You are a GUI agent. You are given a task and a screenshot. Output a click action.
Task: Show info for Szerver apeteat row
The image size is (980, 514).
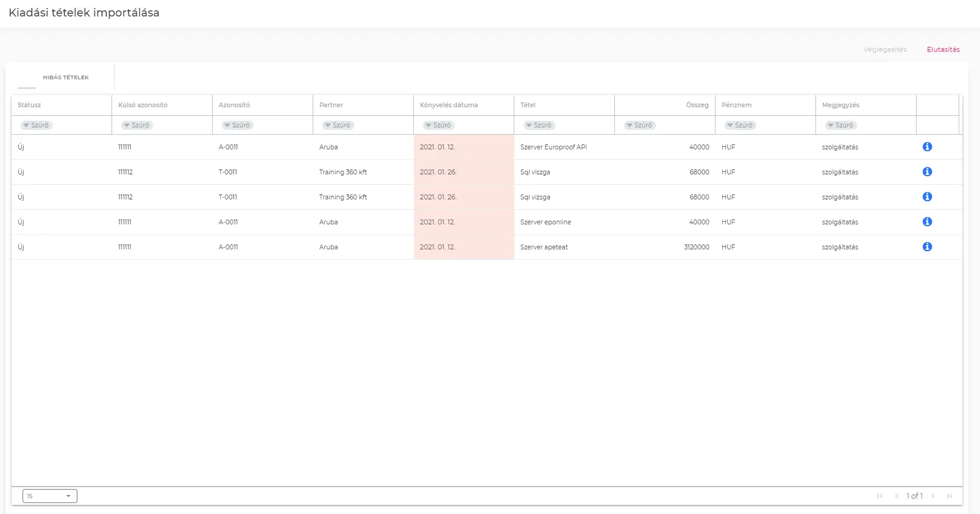pyautogui.click(x=927, y=247)
